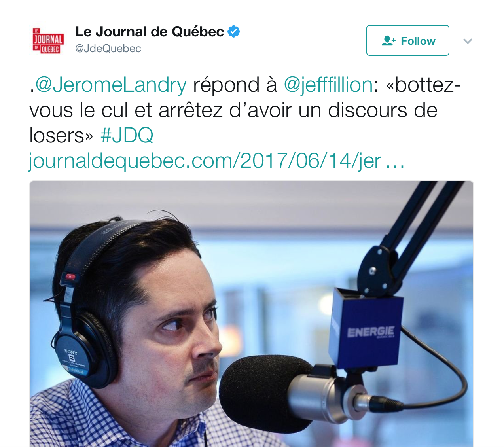Open the #JDQ hashtag
Image resolution: width=504 pixels, height=447 pixels.
click(x=127, y=136)
